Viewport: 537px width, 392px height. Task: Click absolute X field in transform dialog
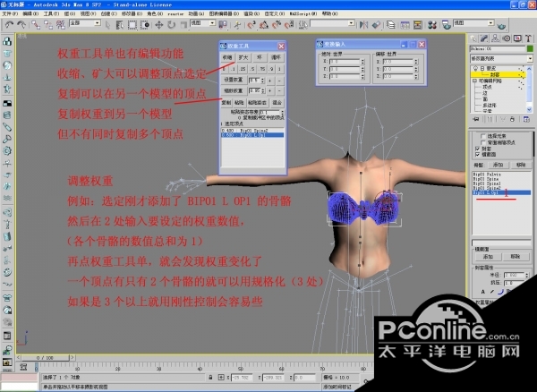345,62
